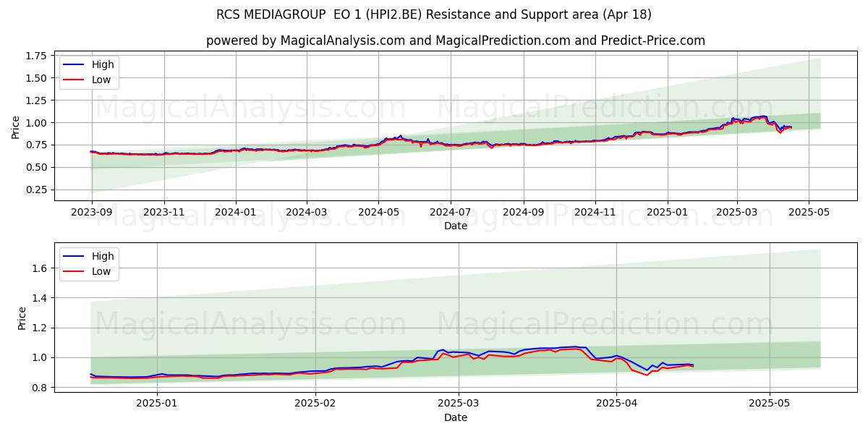Click the '1.00' price tick on top chart
Screen dimensions: 868x434
pyautogui.click(x=36, y=123)
